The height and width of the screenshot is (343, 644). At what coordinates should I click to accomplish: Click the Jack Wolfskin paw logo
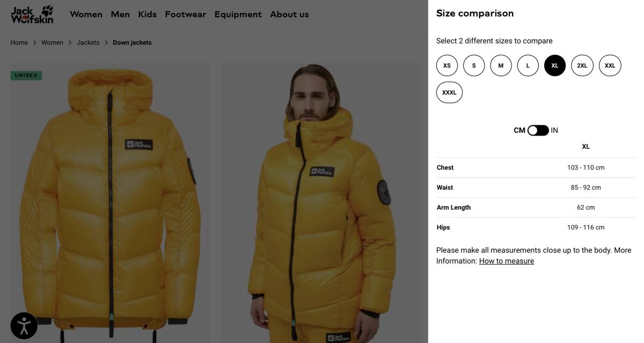pos(32,14)
